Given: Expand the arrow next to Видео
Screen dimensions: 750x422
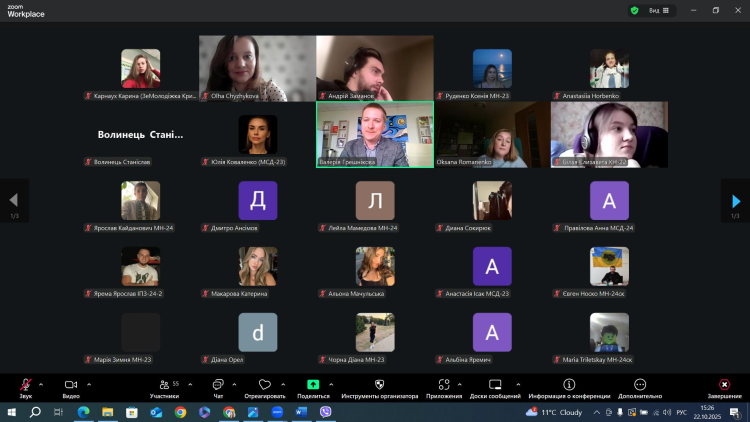Looking at the screenshot, I should (x=88, y=384).
